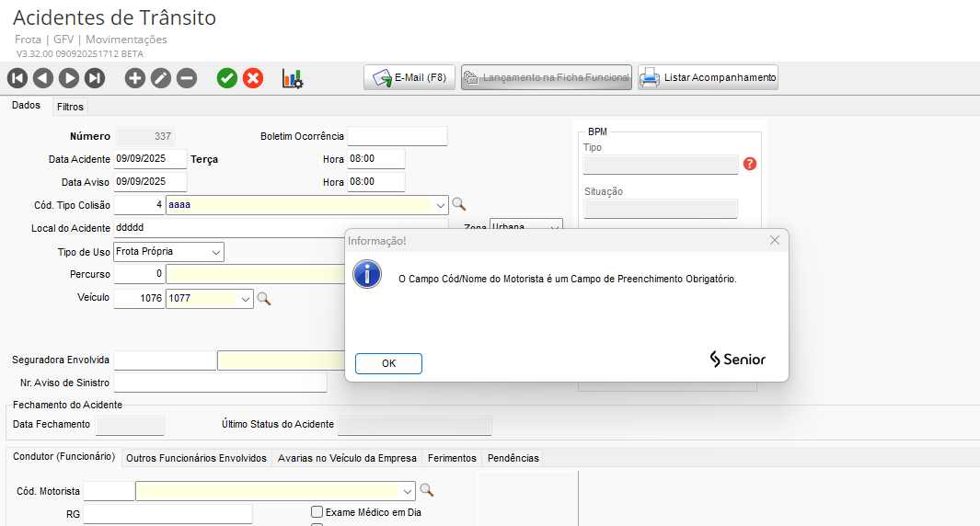Delete the record with the minus icon
Image resolution: width=980 pixels, height=526 pixels.
[x=186, y=78]
